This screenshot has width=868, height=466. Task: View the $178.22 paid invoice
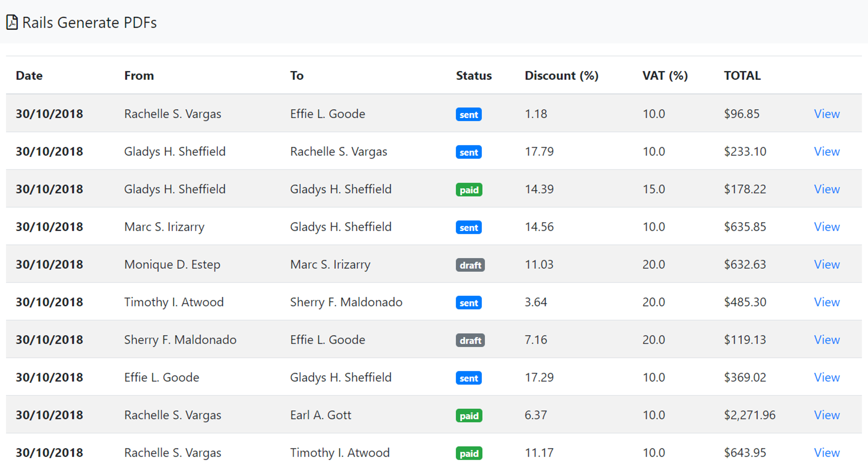(x=827, y=189)
